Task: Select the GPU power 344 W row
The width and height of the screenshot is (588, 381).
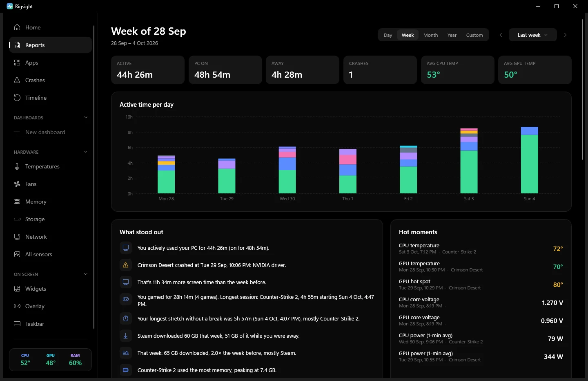Action: pyautogui.click(x=481, y=356)
